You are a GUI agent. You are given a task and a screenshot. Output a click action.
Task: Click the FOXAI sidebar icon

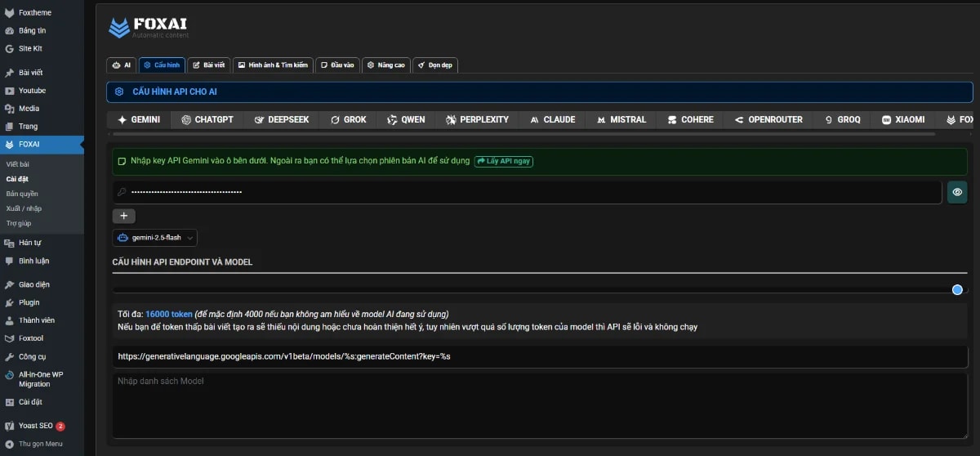(10, 145)
